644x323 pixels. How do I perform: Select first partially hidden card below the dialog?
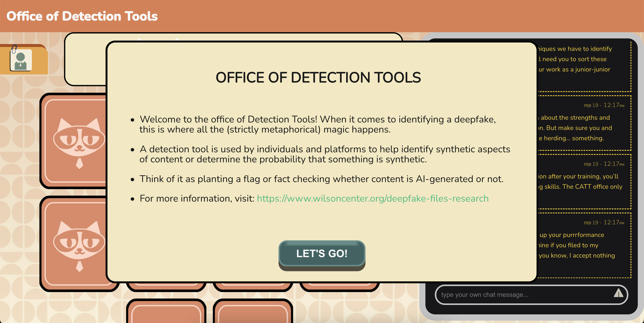tap(166, 286)
